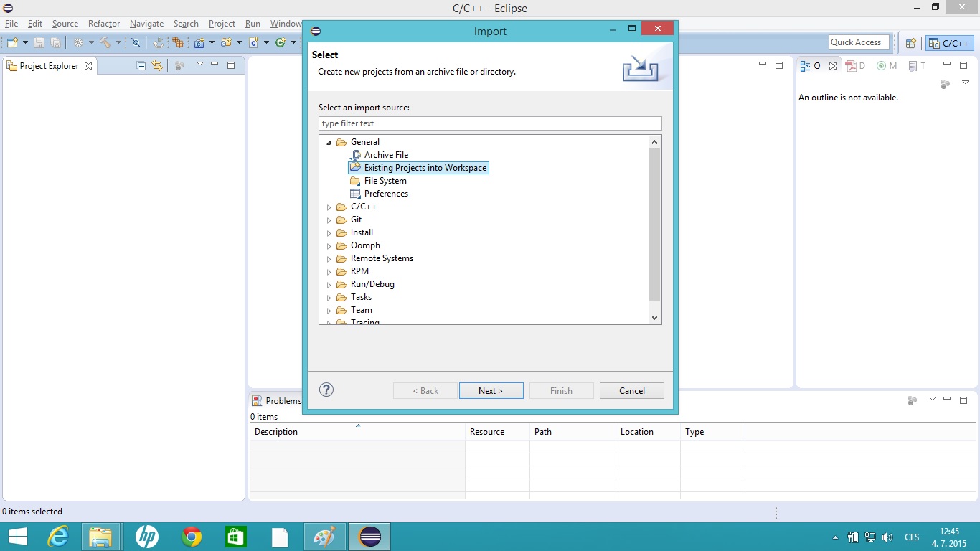The width and height of the screenshot is (980, 551).
Task: Select Archive File import source
Action: (386, 155)
